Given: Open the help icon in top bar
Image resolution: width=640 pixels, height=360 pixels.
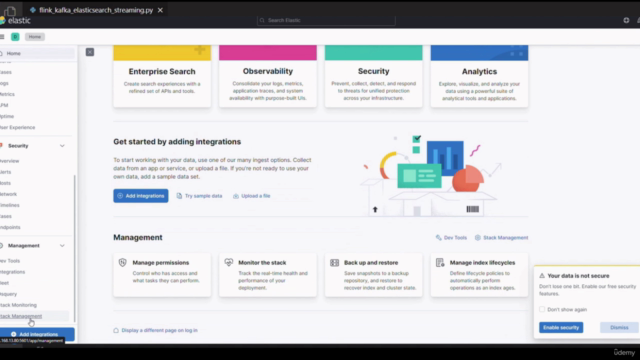Looking at the screenshot, I should coord(626,20).
